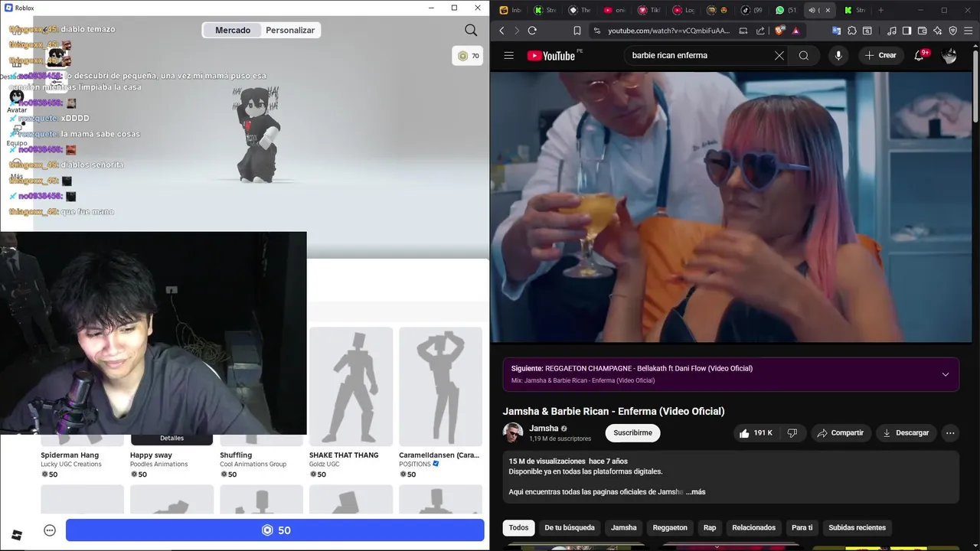Open the Roblox chat bubble button
This screenshot has height=551, width=980.
pos(50,530)
